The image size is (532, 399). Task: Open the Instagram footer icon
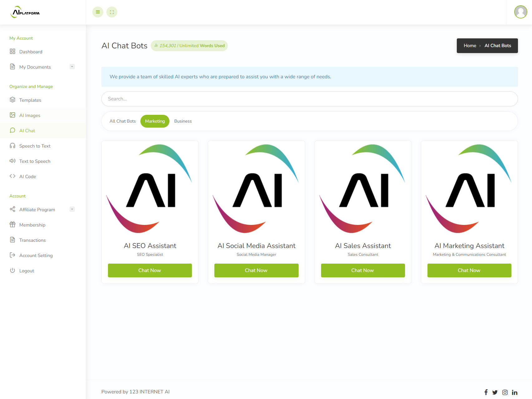click(x=505, y=392)
